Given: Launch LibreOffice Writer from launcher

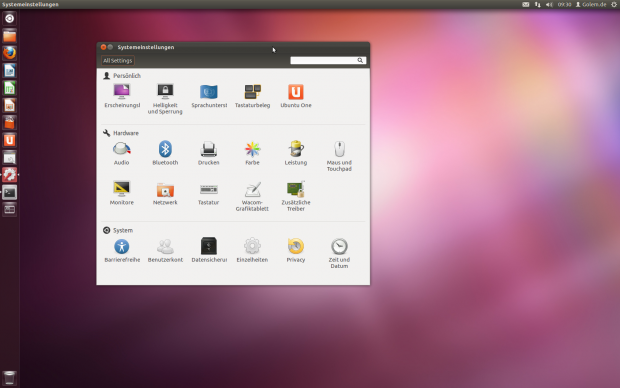Looking at the screenshot, I should (9, 70).
